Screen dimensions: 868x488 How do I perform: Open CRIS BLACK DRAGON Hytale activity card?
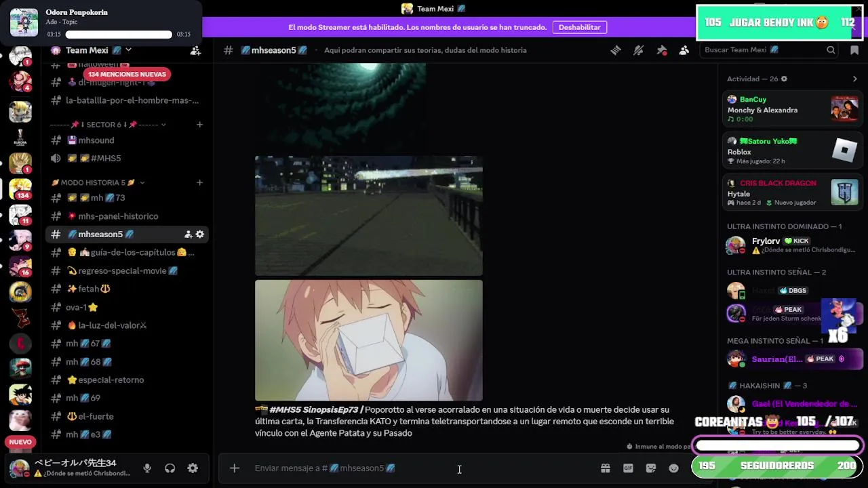coord(792,192)
